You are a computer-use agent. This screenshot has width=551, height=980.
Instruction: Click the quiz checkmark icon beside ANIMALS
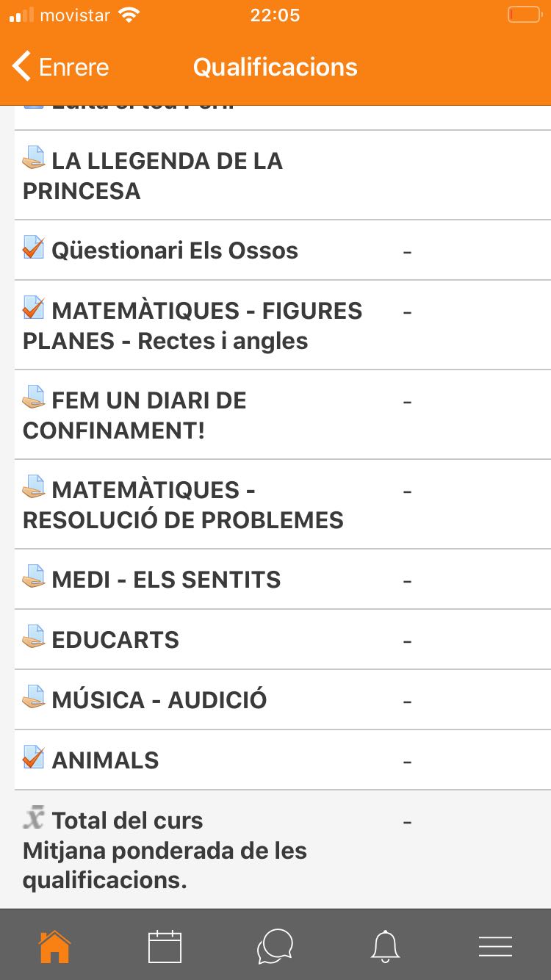point(34,757)
